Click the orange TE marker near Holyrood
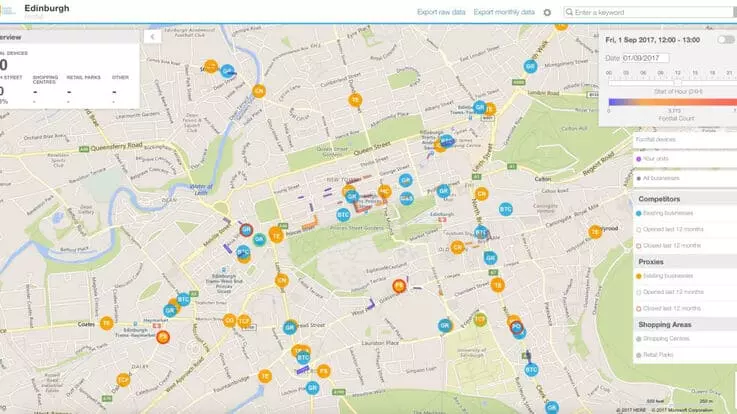This screenshot has height=414, width=737. (596, 232)
